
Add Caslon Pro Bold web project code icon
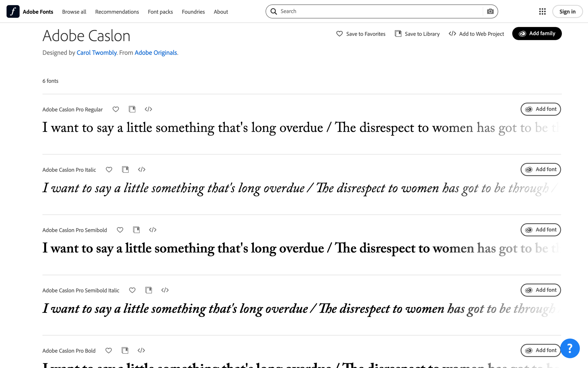pyautogui.click(x=141, y=351)
